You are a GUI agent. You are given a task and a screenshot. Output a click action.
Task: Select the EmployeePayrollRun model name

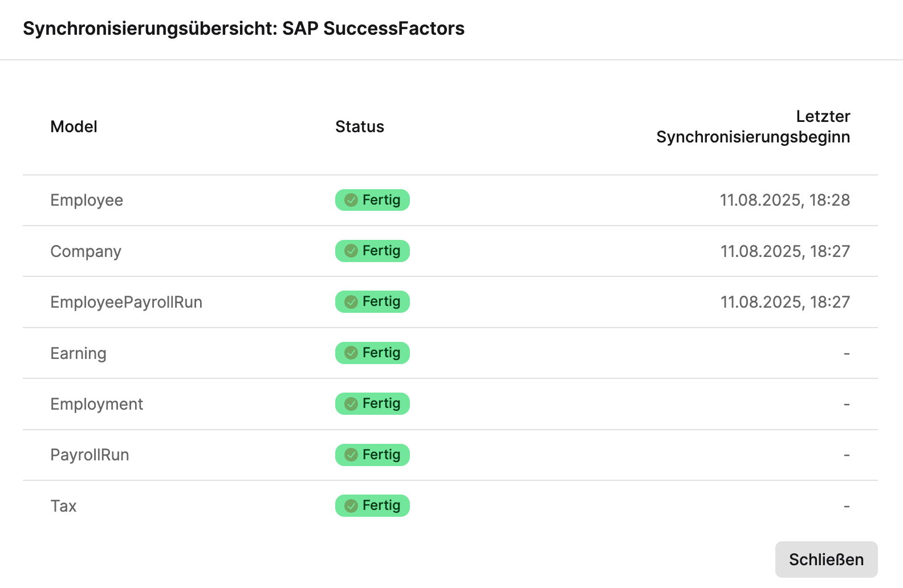127,302
